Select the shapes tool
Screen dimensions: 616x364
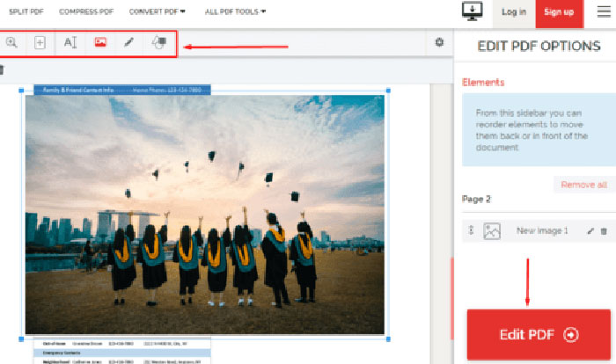click(158, 42)
